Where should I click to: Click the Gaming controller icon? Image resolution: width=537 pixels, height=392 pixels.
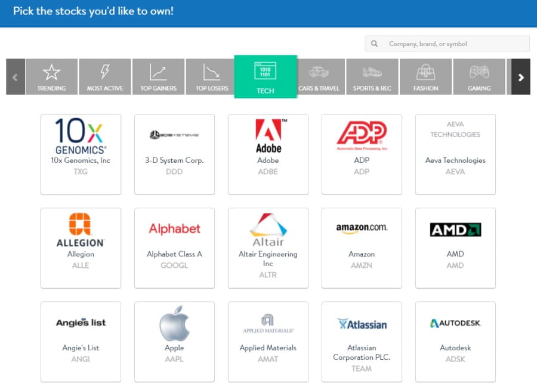click(479, 72)
